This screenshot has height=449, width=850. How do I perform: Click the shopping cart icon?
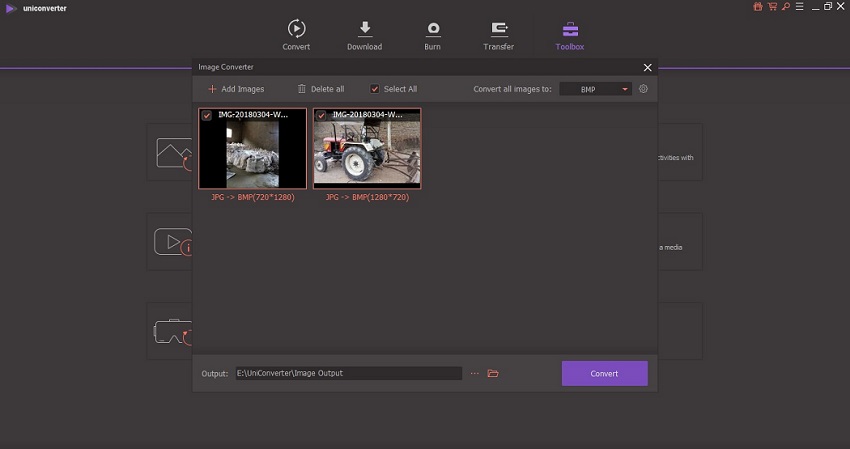772,7
